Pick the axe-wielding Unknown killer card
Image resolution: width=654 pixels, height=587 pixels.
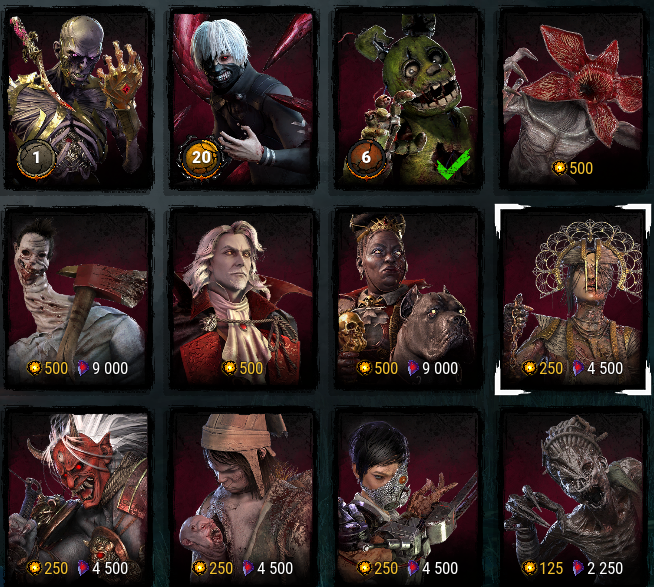point(79,299)
